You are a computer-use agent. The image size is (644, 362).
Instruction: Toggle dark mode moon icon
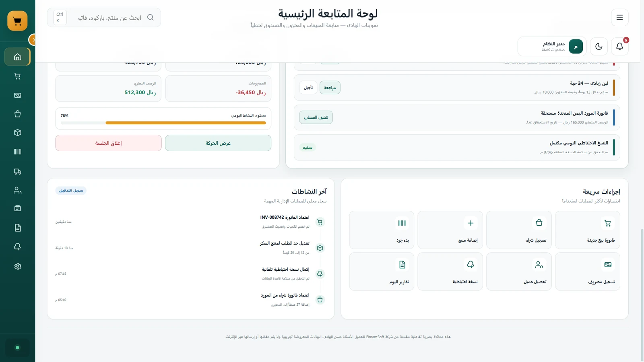click(x=599, y=46)
